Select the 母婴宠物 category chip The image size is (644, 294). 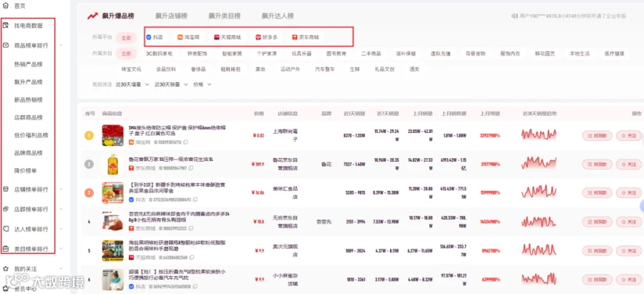click(x=475, y=54)
